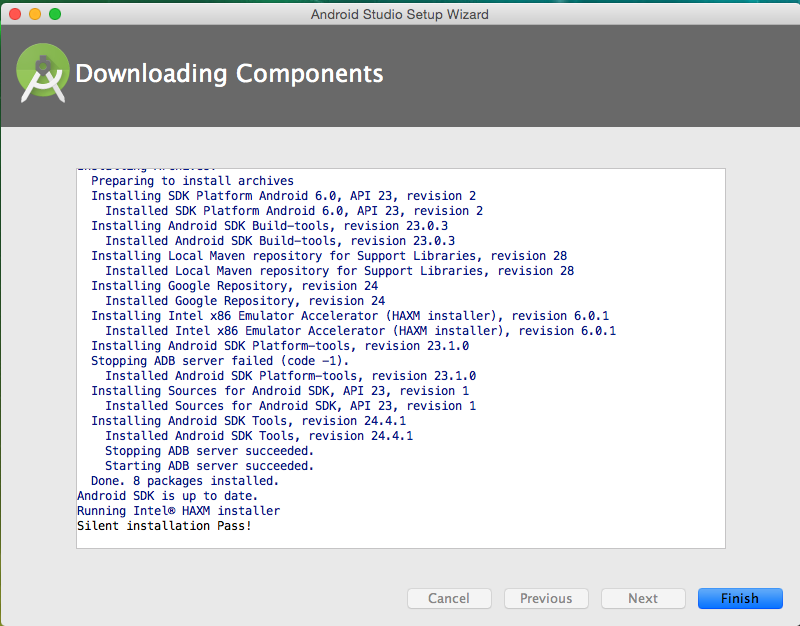
Task: Maximize the Setup Wizard window
Action: tap(55, 14)
